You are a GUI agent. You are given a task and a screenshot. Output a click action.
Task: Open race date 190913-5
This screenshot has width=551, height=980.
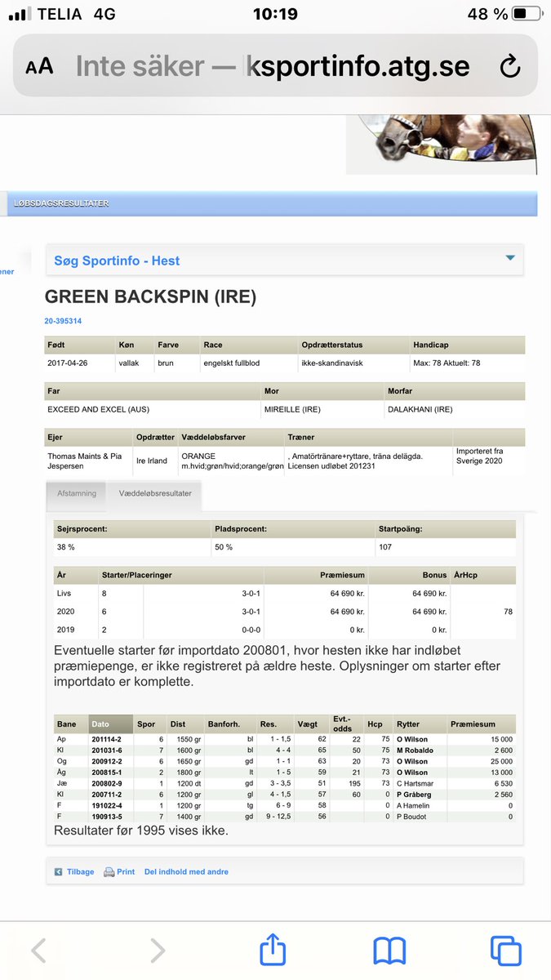pyautogui.click(x=107, y=815)
